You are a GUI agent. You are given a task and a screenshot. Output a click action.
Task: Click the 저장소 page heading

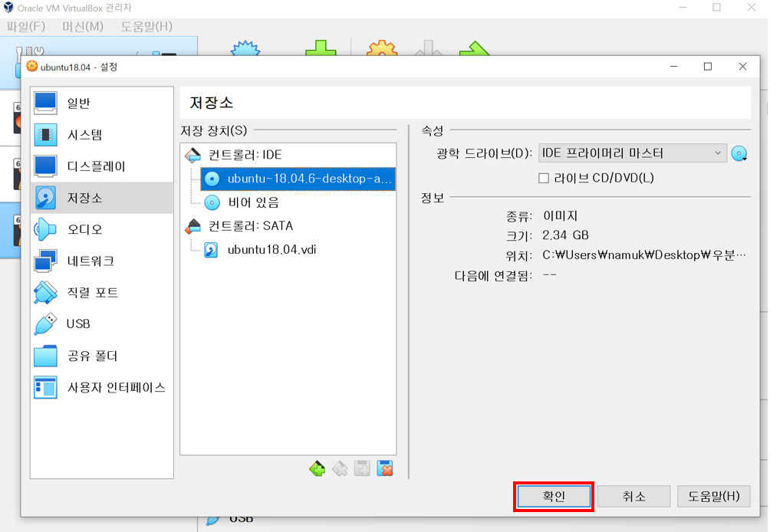[211, 103]
